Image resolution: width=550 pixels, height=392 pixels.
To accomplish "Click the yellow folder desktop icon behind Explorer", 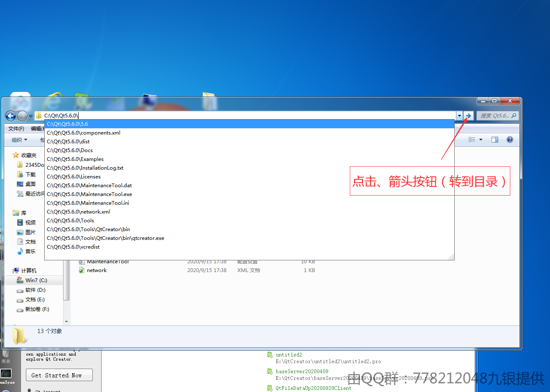I will coord(209,101).
